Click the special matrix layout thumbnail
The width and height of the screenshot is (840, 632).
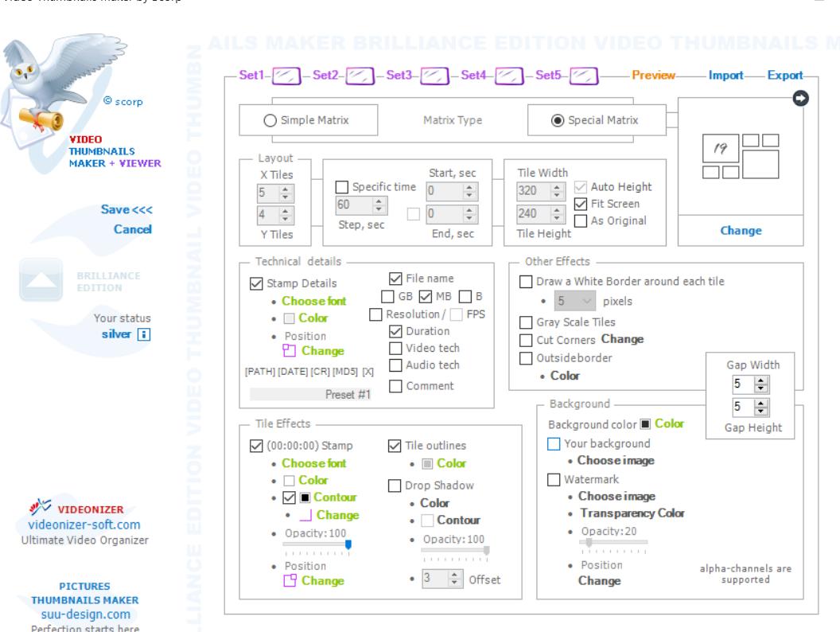(x=741, y=155)
